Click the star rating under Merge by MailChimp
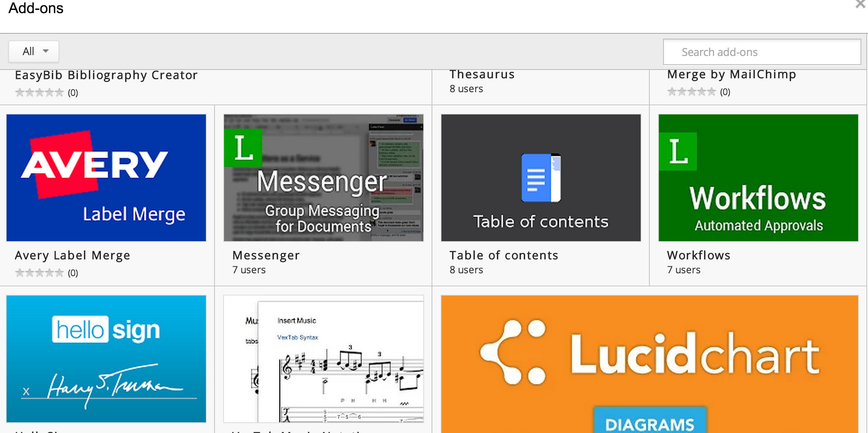868x433 pixels. pos(692,92)
